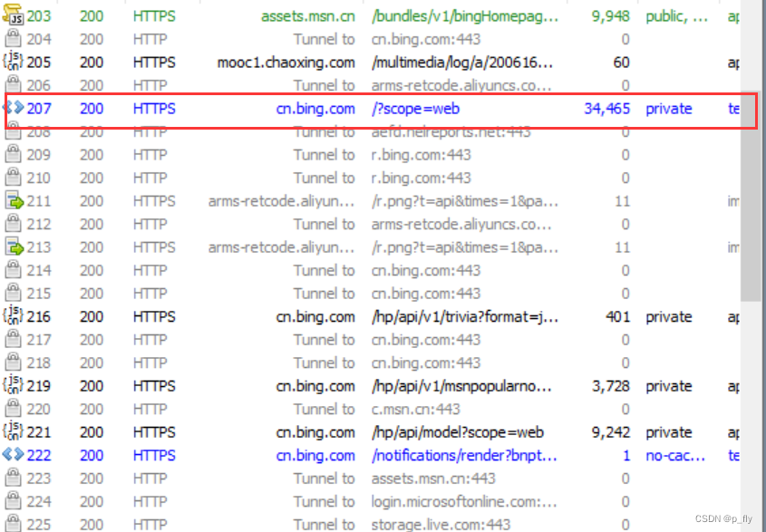Click private caching cell of session 207
Image resolution: width=766 pixels, height=532 pixels.
(669, 109)
